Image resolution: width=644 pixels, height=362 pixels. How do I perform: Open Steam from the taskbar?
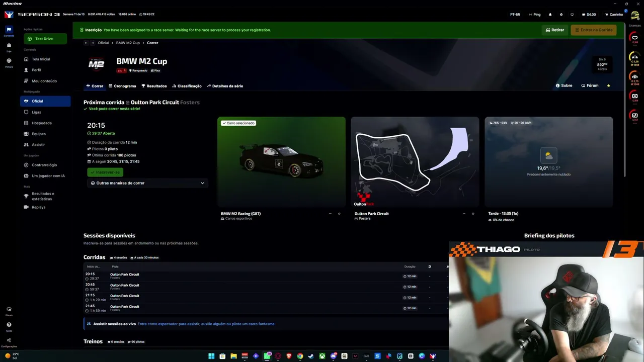tap(311, 356)
